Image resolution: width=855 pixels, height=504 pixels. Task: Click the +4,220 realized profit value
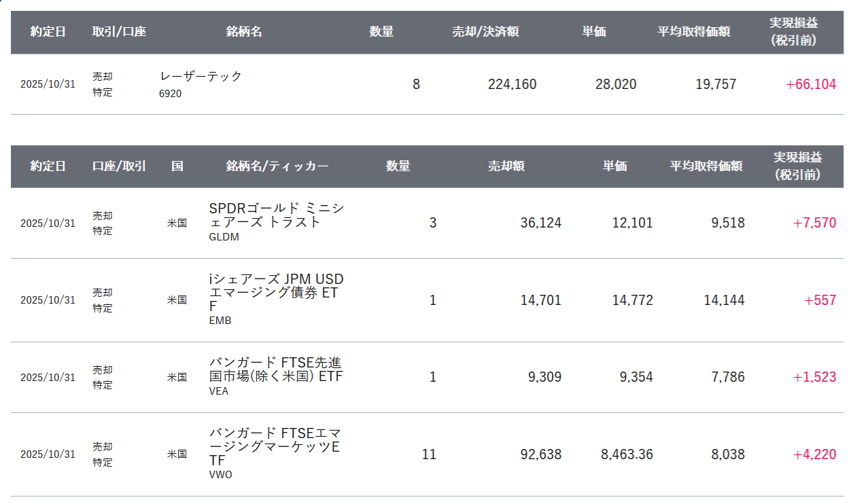[x=814, y=454]
